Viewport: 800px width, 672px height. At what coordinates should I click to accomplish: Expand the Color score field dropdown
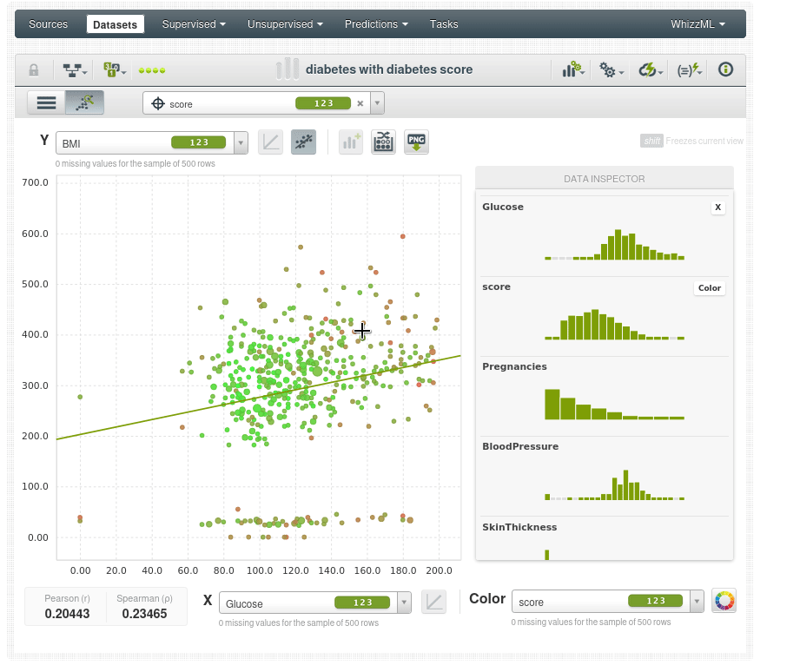697,602
